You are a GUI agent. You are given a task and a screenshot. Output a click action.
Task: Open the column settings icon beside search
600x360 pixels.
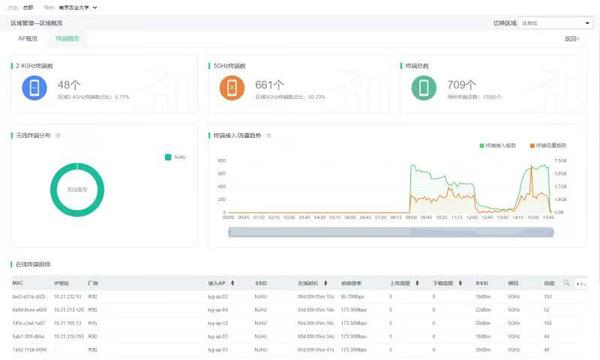tap(580, 283)
